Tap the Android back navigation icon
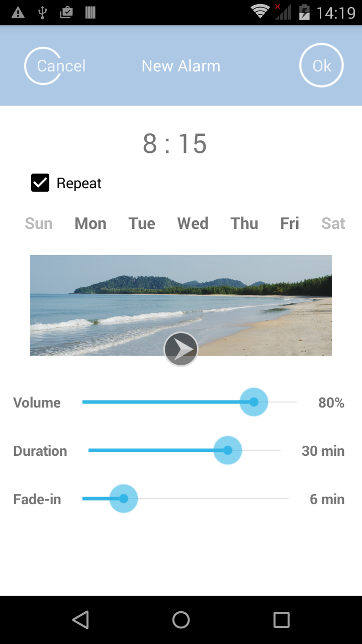Image resolution: width=362 pixels, height=644 pixels. point(80,620)
